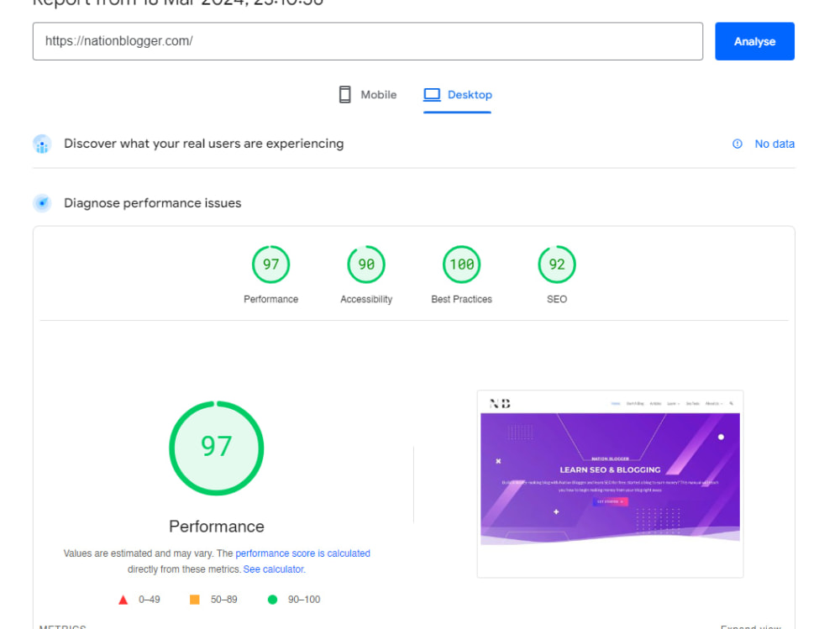840x629 pixels.
Task: Open the See calculator link
Action: click(274, 569)
